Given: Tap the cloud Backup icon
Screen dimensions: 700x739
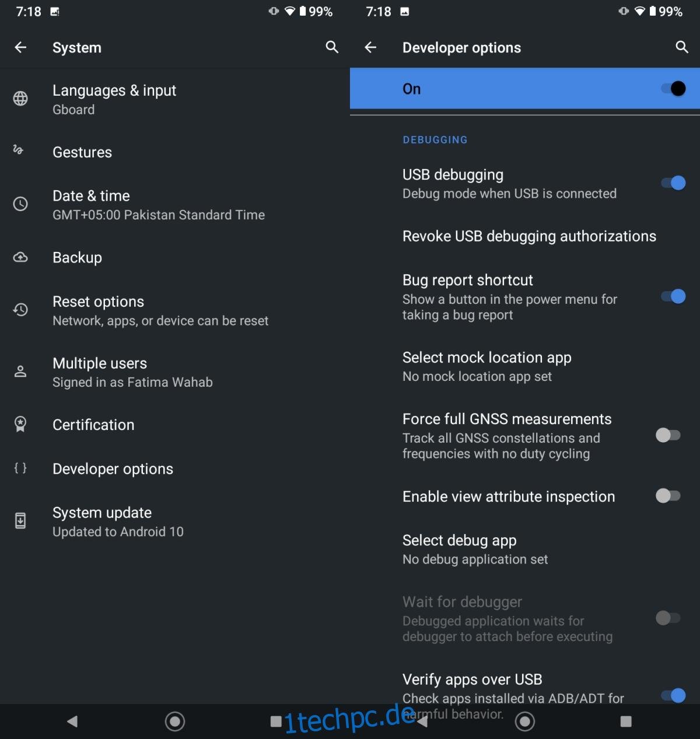Looking at the screenshot, I should point(20,257).
